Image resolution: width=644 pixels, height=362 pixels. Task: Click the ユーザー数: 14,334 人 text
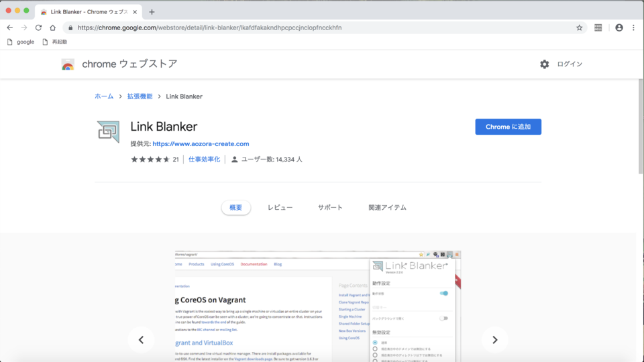tap(272, 160)
